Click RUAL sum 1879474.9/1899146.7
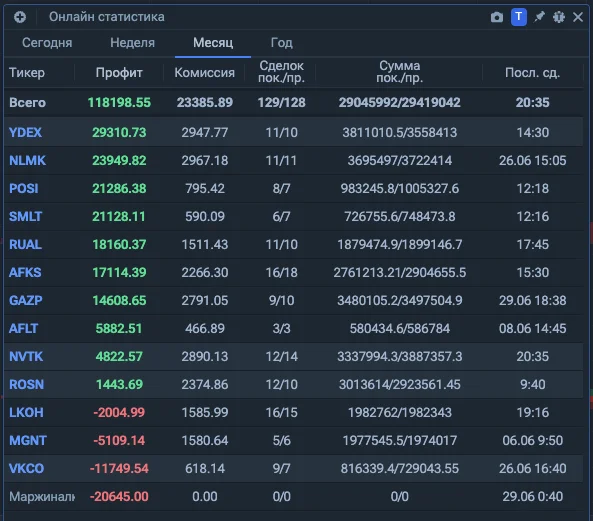 [399, 245]
